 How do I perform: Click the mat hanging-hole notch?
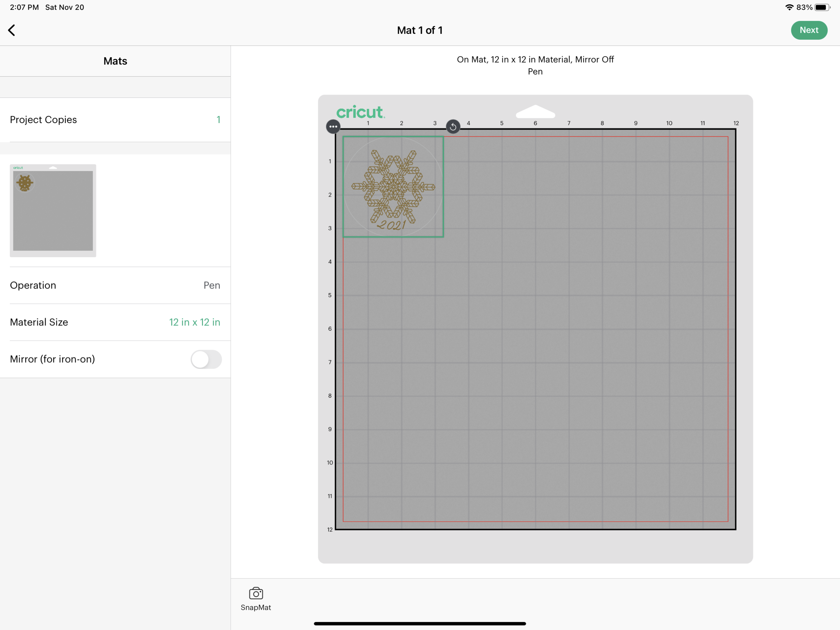535,112
